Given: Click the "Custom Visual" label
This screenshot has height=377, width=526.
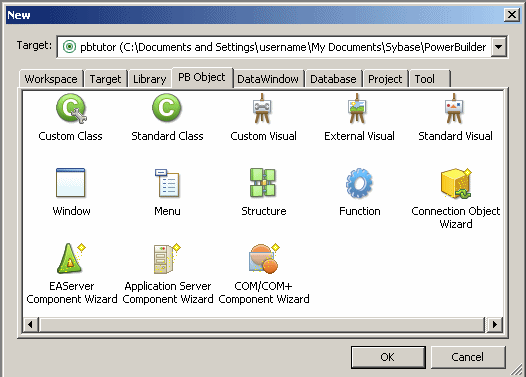Looking at the screenshot, I should (263, 136).
